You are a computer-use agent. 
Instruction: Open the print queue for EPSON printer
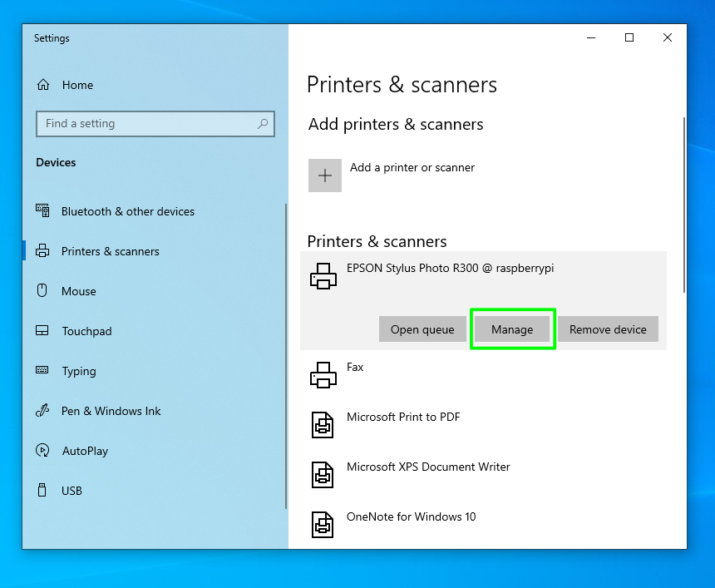point(422,329)
